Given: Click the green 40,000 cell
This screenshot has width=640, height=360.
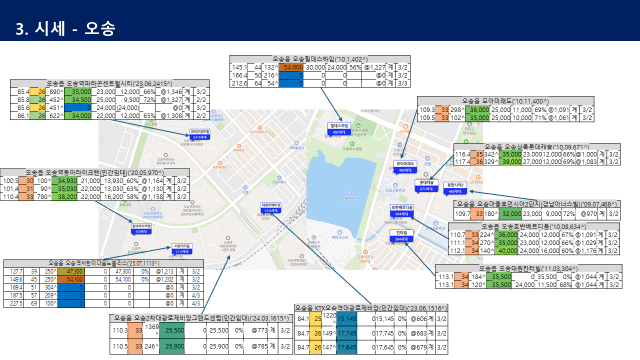Looking at the screenshot, I should [x=506, y=251].
